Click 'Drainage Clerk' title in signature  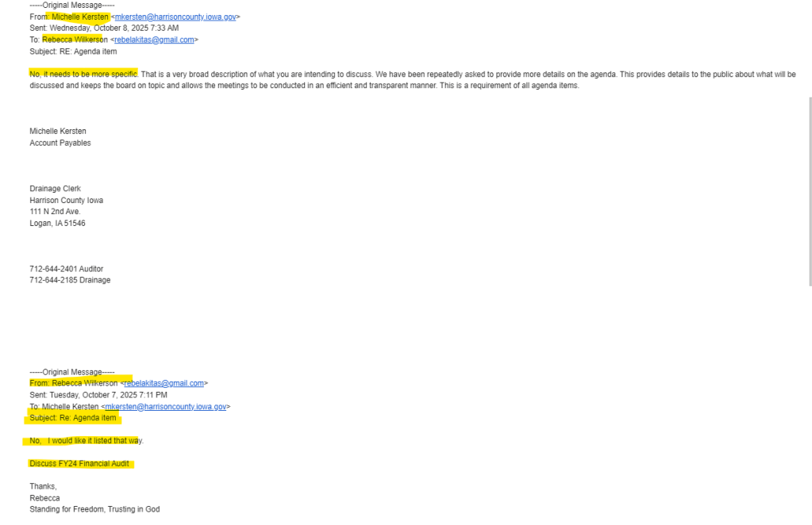tap(56, 189)
